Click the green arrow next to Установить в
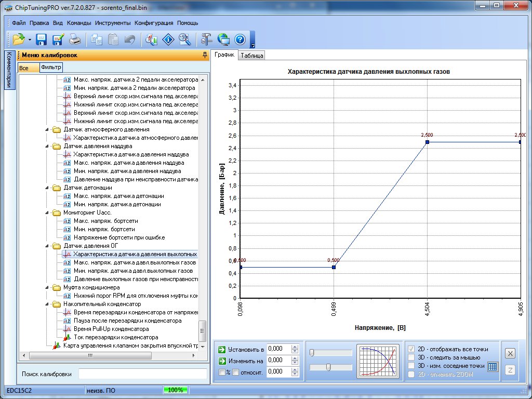Image resolution: width=532 pixels, height=399 pixels. (x=222, y=349)
